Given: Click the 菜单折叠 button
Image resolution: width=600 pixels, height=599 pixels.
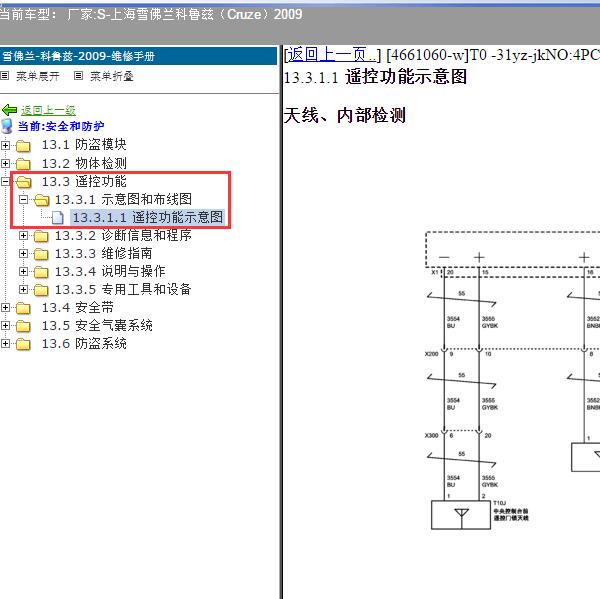Looking at the screenshot, I should [x=112, y=76].
